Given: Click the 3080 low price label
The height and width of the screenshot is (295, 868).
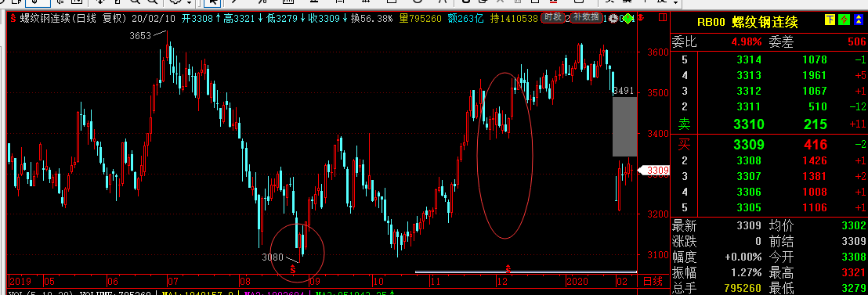Looking at the screenshot, I should [x=273, y=257].
